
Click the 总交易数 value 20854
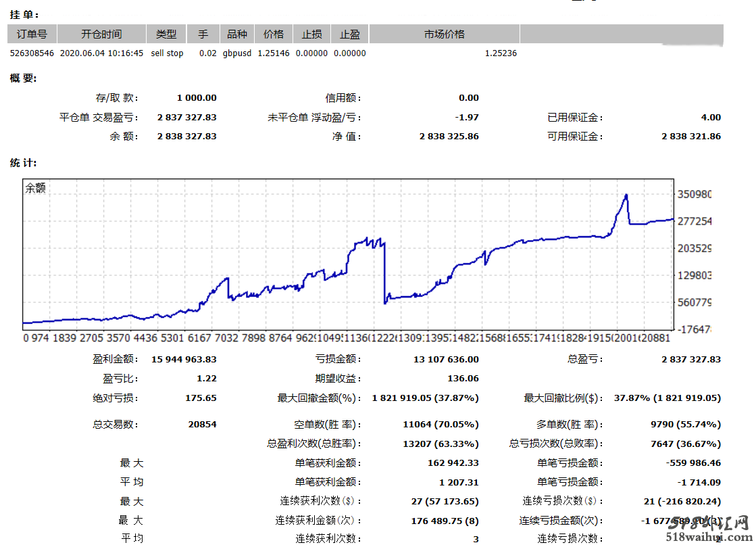202,425
